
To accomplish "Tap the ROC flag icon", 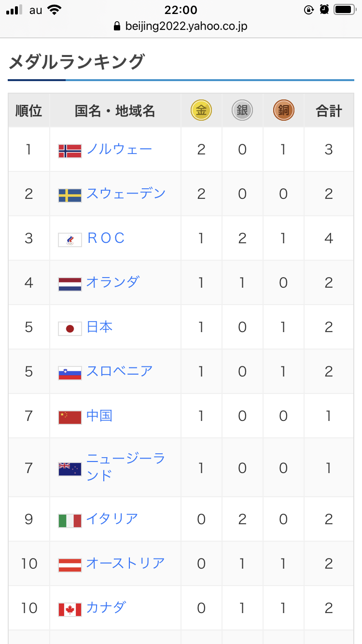I will [70, 240].
